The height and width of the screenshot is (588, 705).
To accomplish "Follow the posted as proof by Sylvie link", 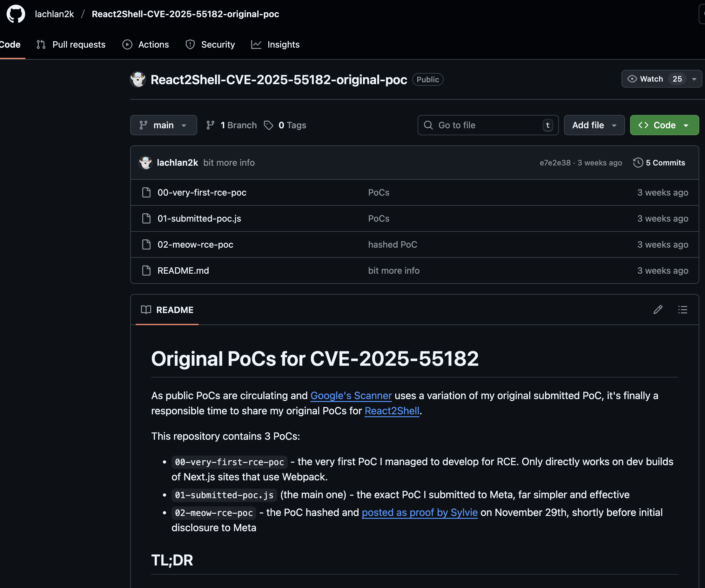I will [419, 512].
